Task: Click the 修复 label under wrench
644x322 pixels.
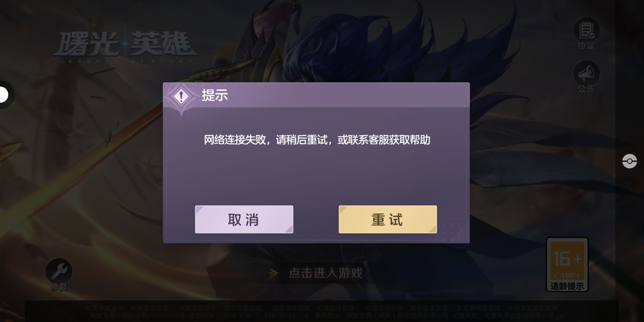Action: click(x=59, y=287)
